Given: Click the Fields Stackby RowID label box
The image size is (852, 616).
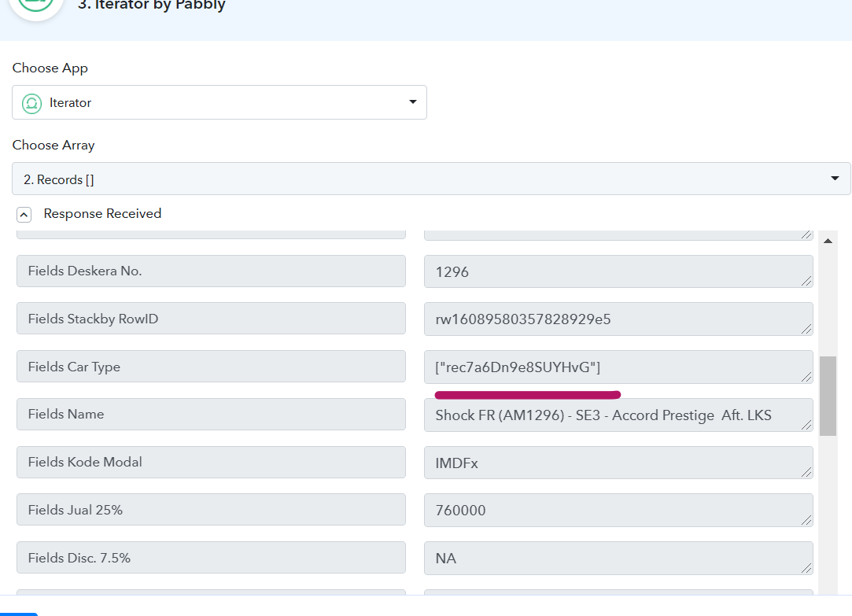Looking at the screenshot, I should click(211, 319).
